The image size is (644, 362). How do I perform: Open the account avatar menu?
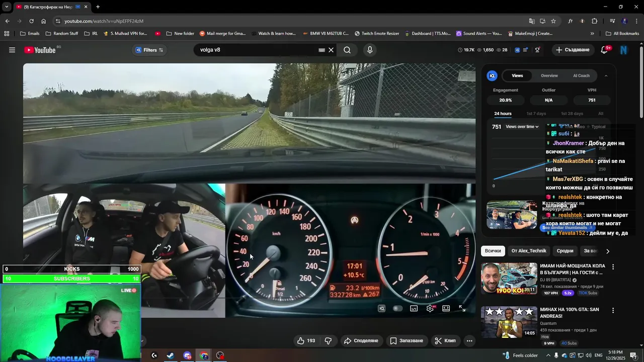[624, 50]
